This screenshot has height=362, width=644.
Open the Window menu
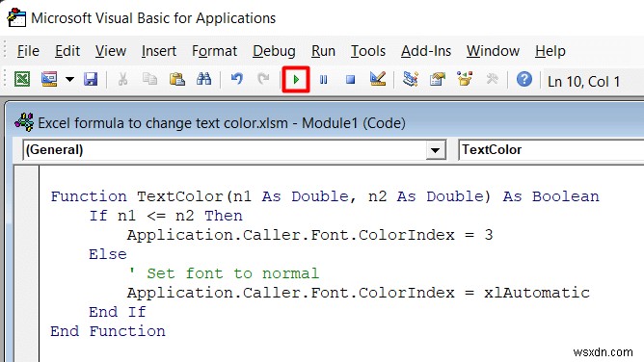point(493,51)
